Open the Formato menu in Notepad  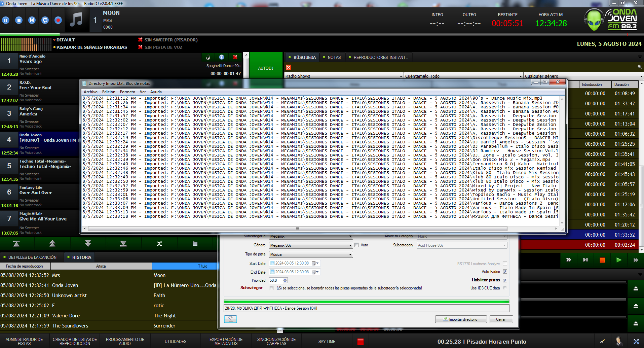(x=127, y=92)
